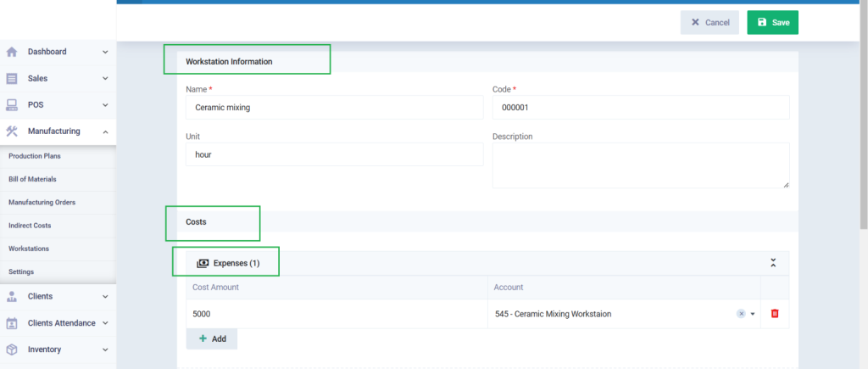
Task: Click the Cost Amount 5000 field
Action: (337, 314)
